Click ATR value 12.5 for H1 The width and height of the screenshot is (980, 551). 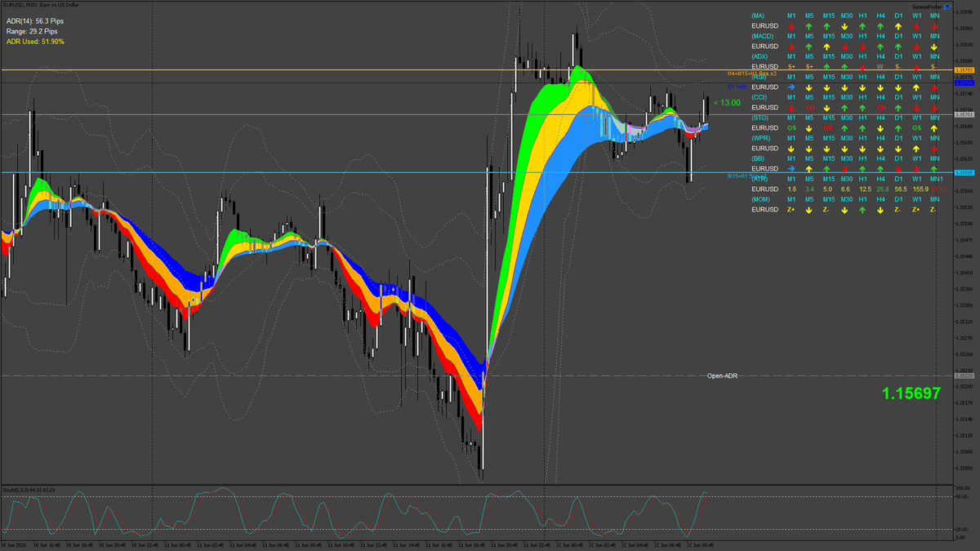coord(865,189)
